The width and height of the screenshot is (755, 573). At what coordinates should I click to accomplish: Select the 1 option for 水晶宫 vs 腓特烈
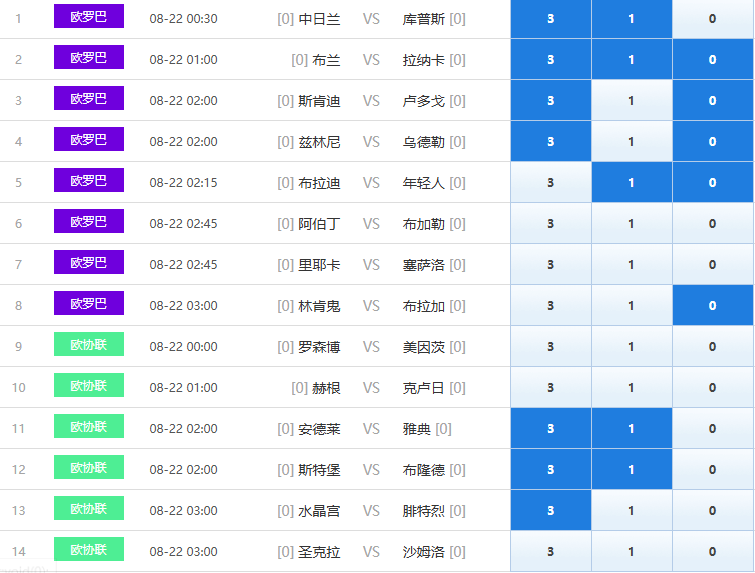(x=632, y=510)
